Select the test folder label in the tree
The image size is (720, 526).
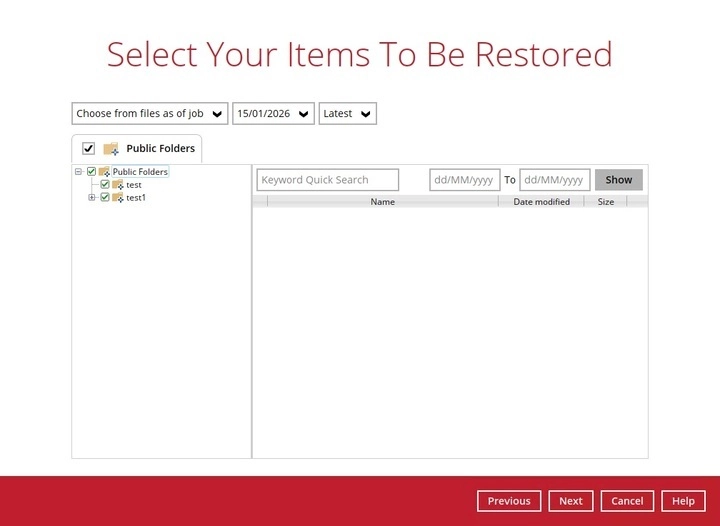(x=134, y=185)
